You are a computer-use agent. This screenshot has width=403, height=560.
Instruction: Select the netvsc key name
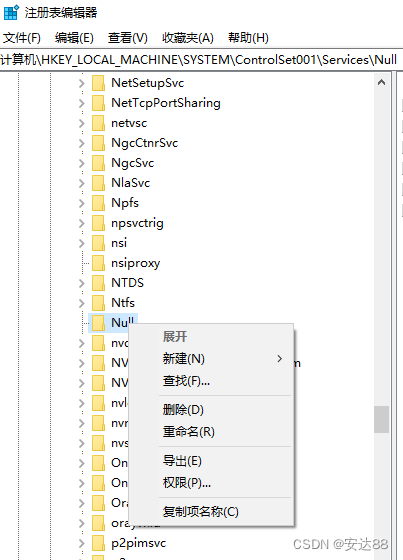pos(129,123)
